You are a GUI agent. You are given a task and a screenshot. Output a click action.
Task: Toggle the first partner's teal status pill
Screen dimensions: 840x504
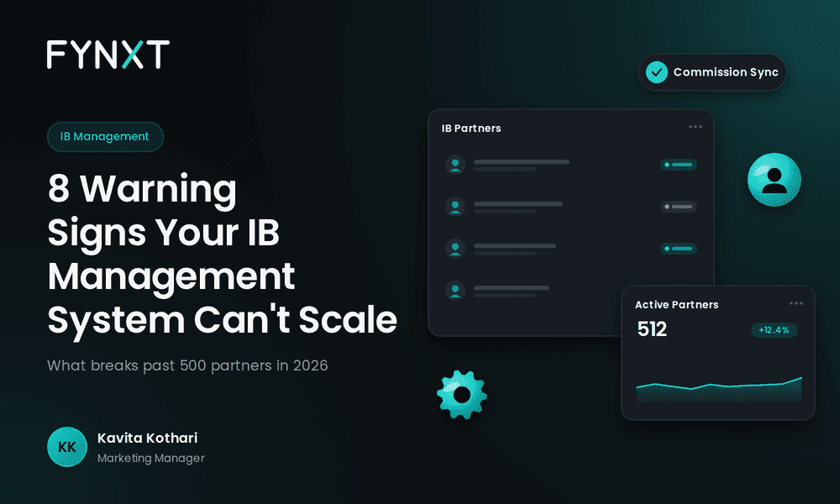coord(678,165)
